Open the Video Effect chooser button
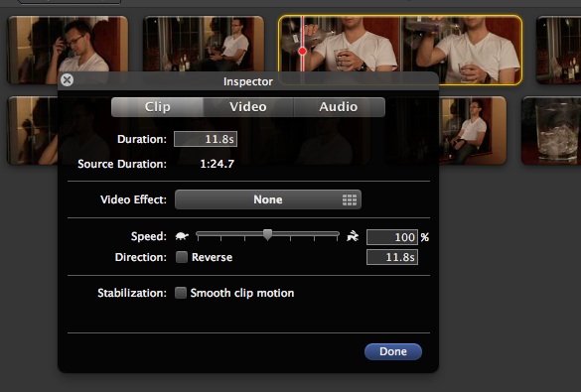This screenshot has height=392, width=581. [x=268, y=199]
